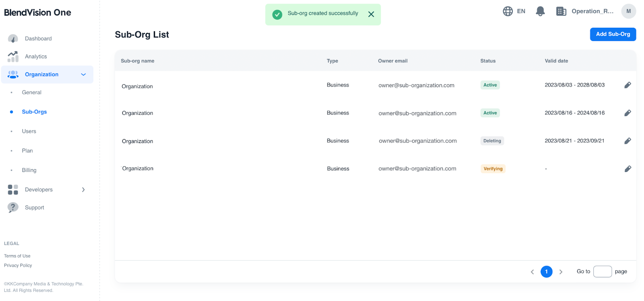Viewport: 644px width, 301px height.
Task: Click the Add Sub-Org button
Action: 613,34
